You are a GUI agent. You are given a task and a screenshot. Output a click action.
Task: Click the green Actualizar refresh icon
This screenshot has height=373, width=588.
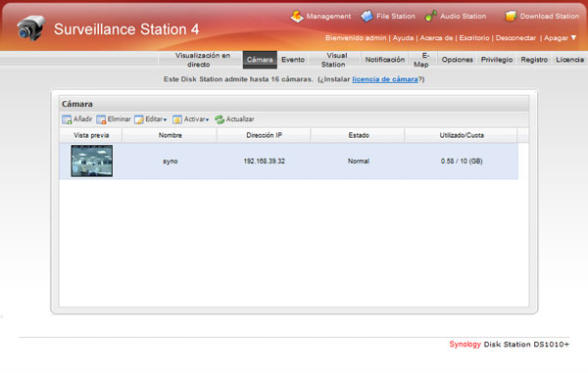click(x=220, y=119)
